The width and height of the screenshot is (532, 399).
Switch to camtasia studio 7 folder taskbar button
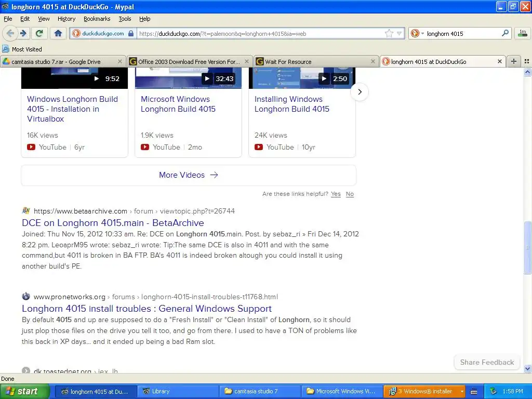[260, 391]
